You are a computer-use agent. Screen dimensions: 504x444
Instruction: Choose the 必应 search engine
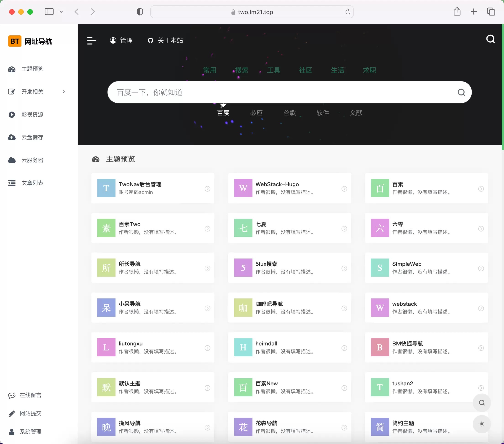(x=256, y=113)
